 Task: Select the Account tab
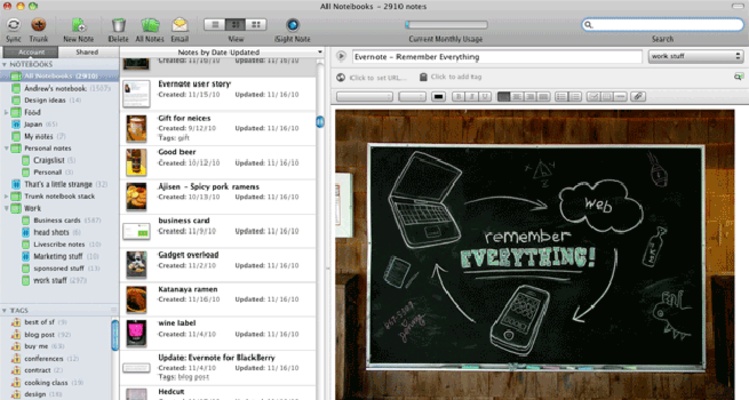[31, 52]
